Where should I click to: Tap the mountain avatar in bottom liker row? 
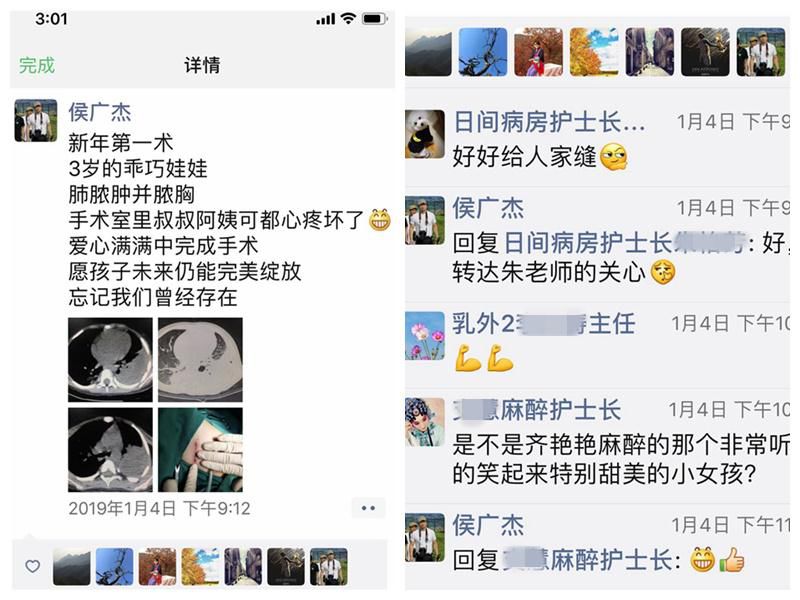point(71,566)
